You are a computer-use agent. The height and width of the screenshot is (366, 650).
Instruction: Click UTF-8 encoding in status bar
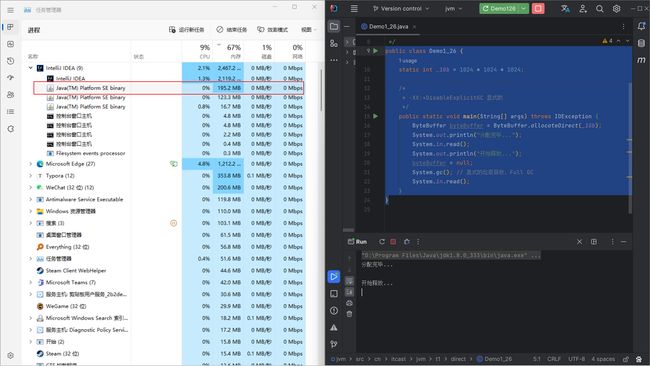point(576,359)
